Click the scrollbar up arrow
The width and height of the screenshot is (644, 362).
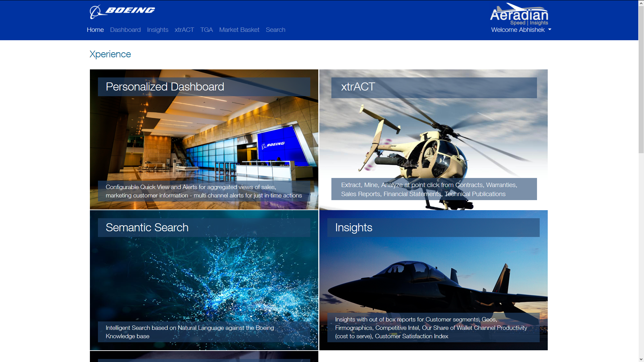point(641,3)
